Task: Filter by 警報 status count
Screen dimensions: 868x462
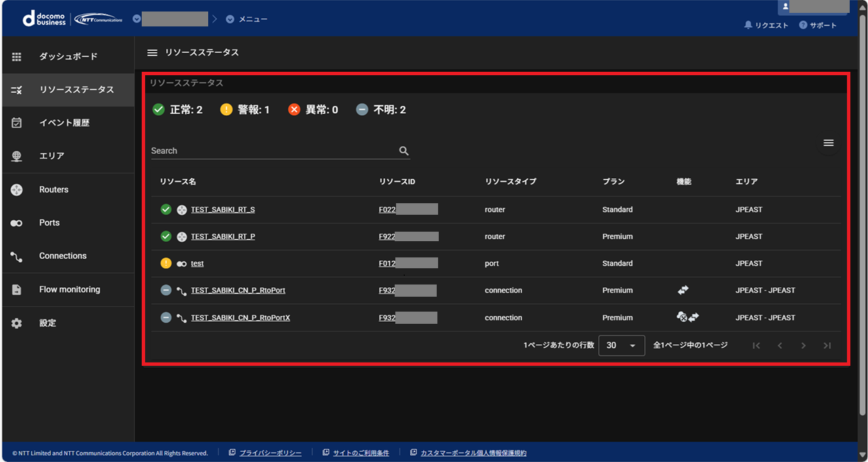Action: pyautogui.click(x=245, y=110)
